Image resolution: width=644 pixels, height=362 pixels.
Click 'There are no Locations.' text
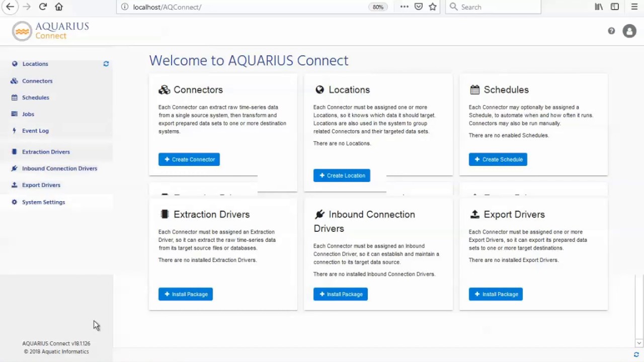(342, 144)
